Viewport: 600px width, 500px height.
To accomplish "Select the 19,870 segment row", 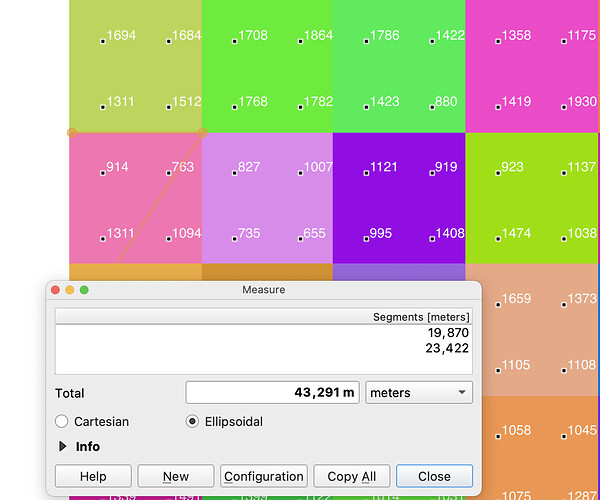I will 264,333.
